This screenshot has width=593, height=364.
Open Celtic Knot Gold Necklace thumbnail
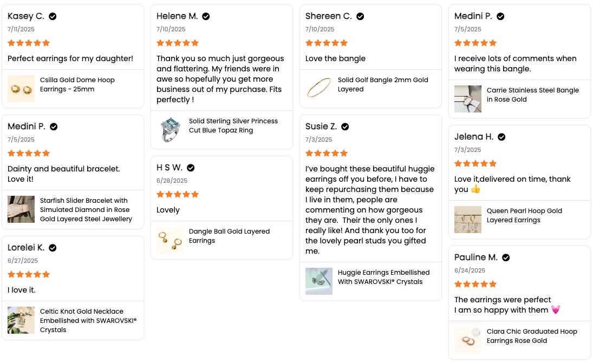(x=21, y=320)
